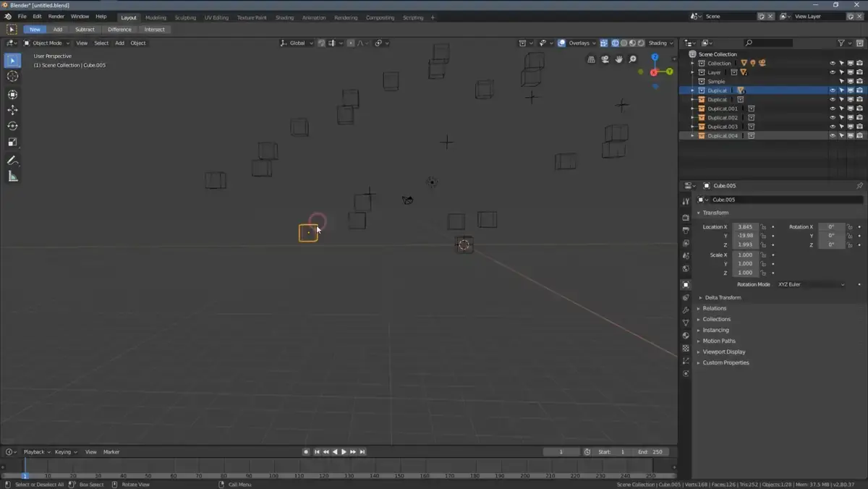The width and height of the screenshot is (868, 489).
Task: Lock Location X with padlock icon
Action: point(763,227)
